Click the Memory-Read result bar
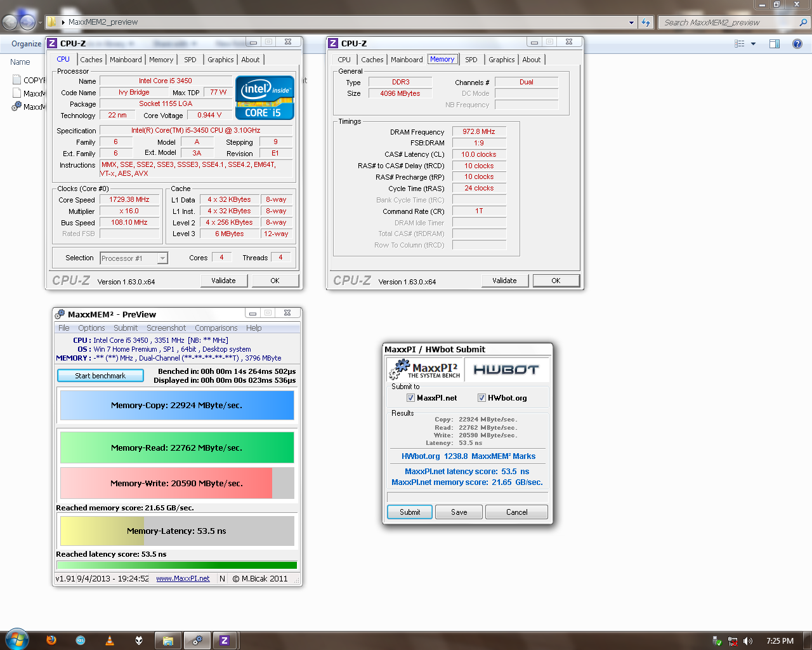 point(177,448)
